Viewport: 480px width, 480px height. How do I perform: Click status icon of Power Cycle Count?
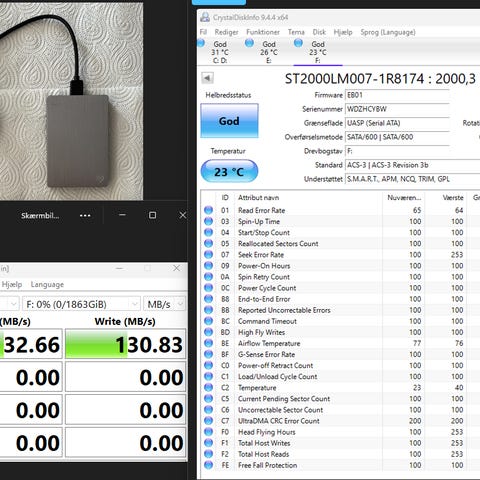[x=209, y=287]
